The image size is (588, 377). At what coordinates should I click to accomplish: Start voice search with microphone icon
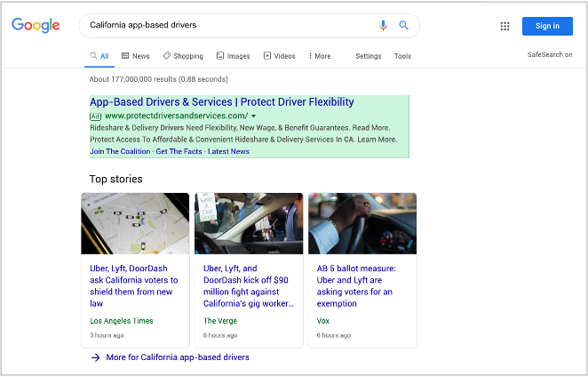(383, 26)
